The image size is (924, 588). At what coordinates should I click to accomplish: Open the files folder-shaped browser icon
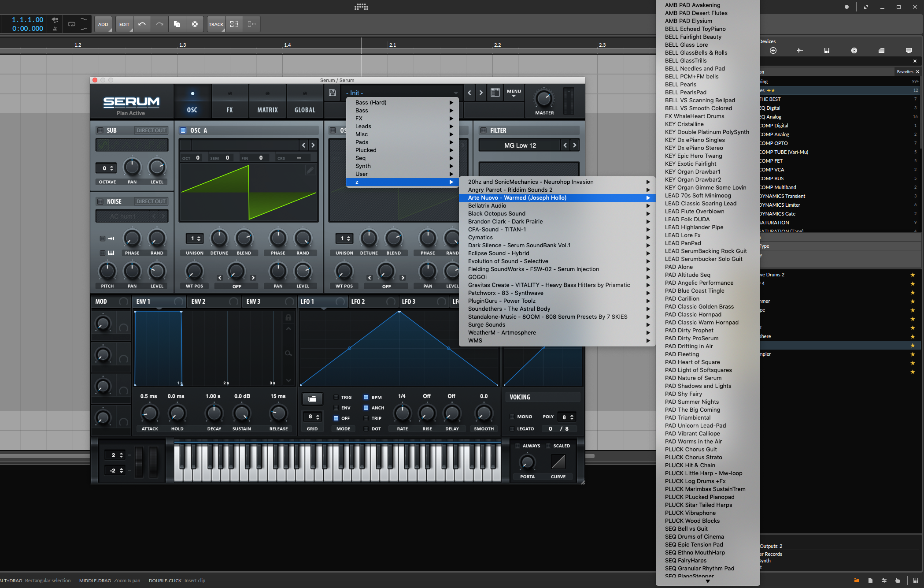881,51
